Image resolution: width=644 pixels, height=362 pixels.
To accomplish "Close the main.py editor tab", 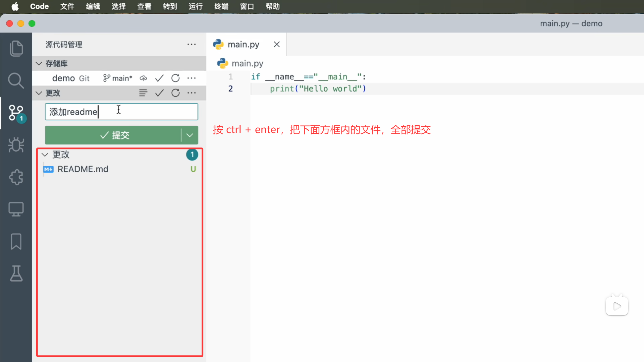I will click(x=277, y=44).
